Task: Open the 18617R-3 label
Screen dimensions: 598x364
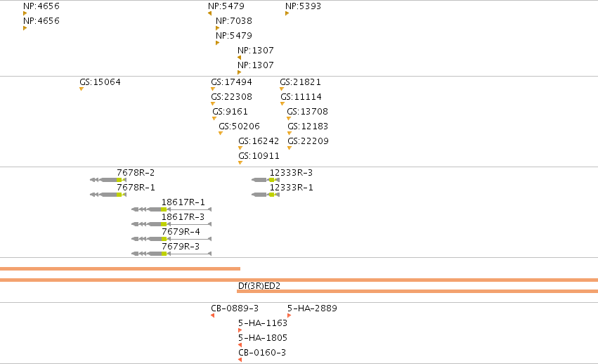Action: (x=183, y=217)
